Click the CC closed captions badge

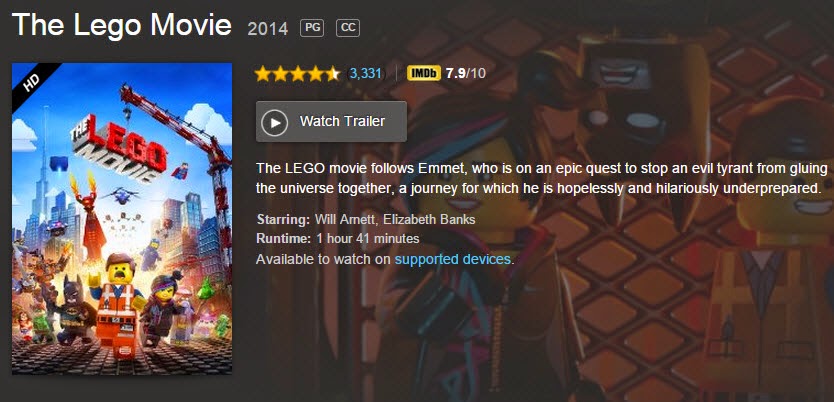[x=348, y=27]
